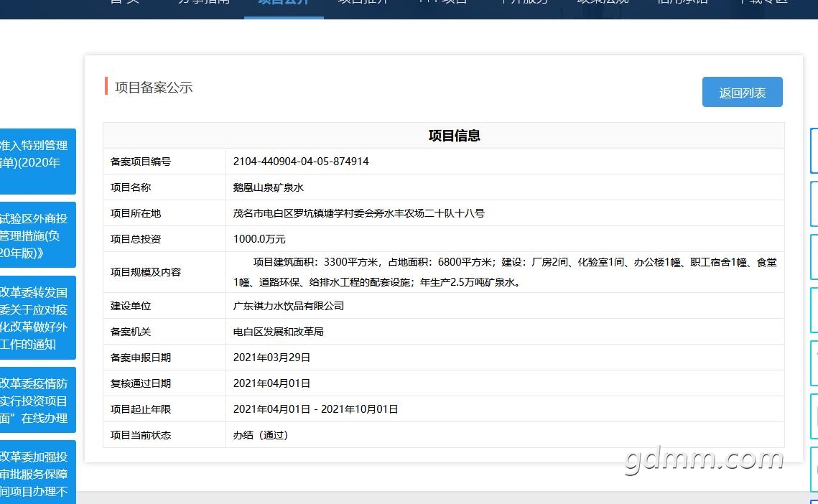Click the 项目所在地 label cell
Viewport: 818px width, 504px height.
click(164, 213)
